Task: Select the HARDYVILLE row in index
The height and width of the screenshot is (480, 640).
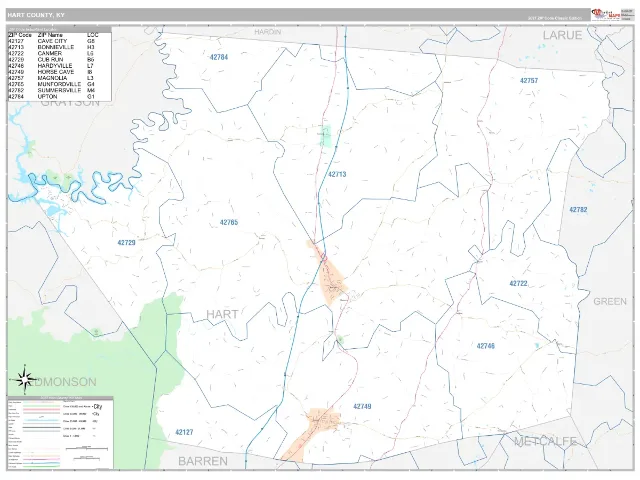Action: [x=51, y=66]
